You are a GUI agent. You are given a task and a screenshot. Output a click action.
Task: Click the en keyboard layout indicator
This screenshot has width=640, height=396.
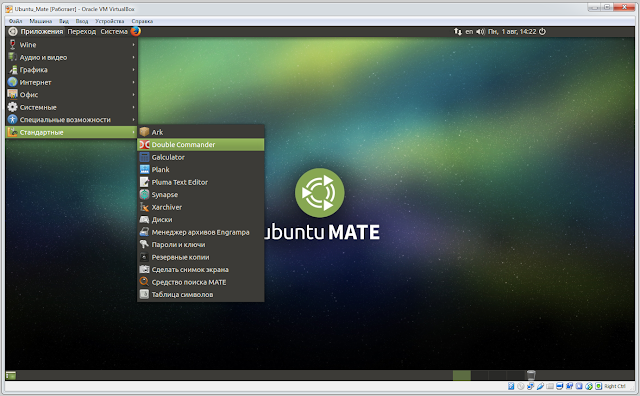(x=469, y=31)
